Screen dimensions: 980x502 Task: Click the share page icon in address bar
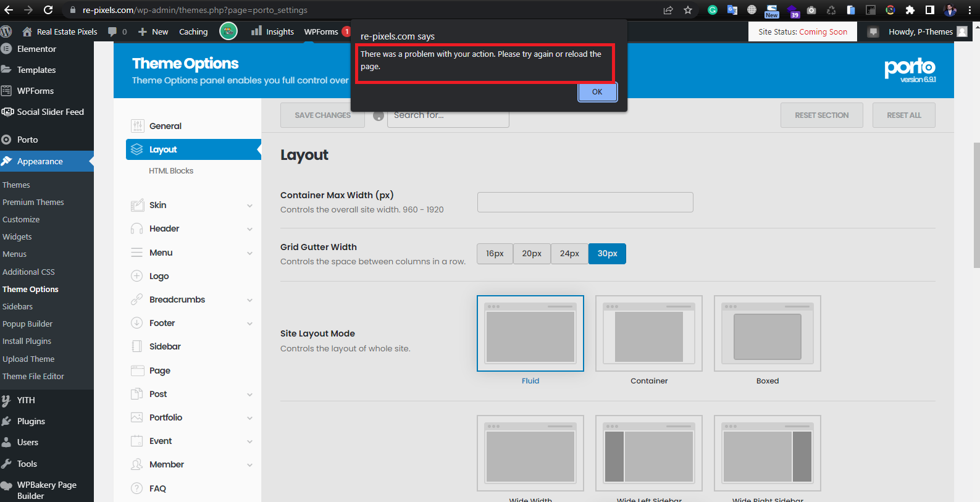(x=668, y=10)
